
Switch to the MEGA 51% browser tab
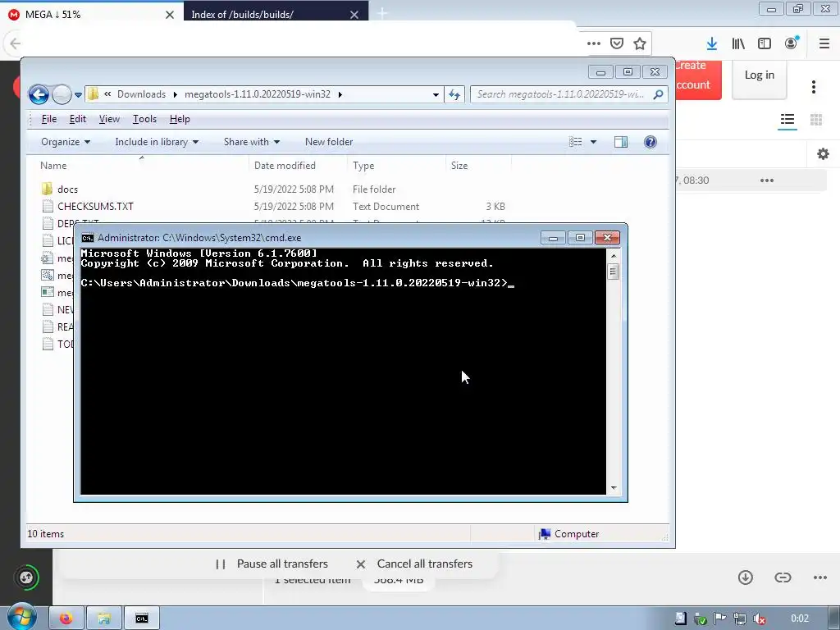pyautogui.click(x=91, y=15)
